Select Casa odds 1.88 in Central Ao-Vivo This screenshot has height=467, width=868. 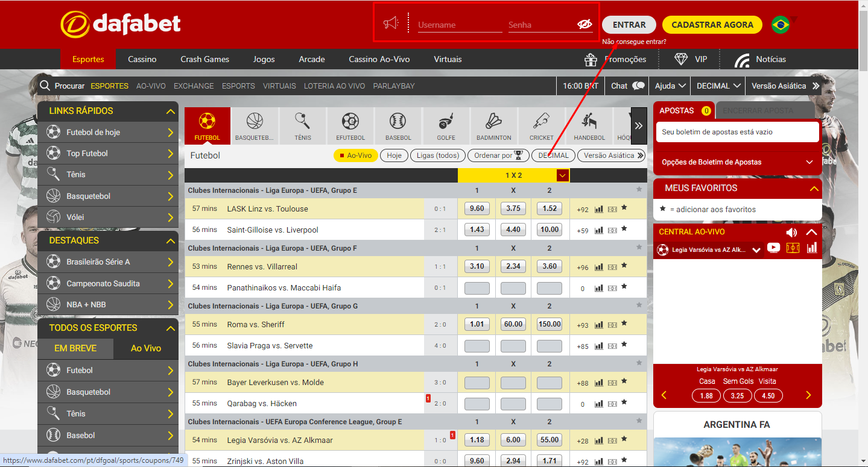click(706, 396)
